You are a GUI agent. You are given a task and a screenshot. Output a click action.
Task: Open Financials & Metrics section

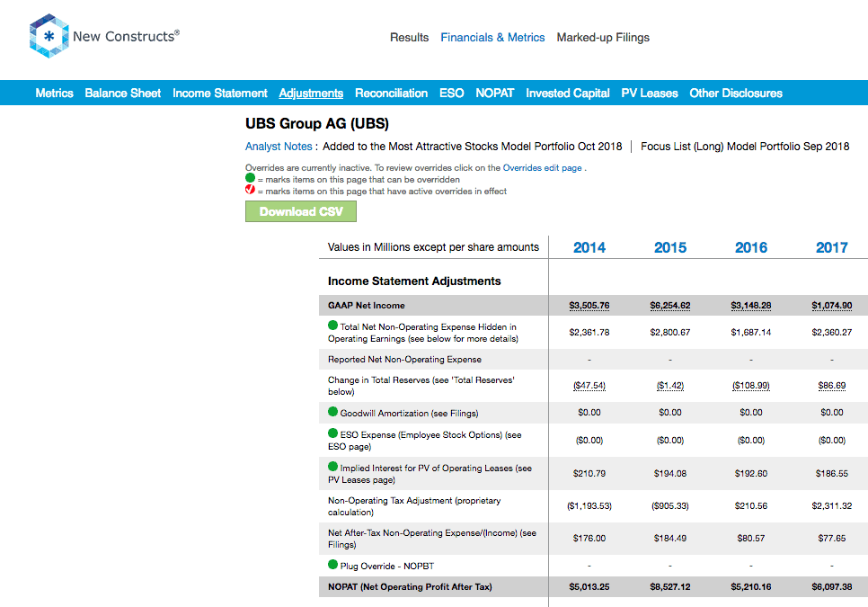pyautogui.click(x=492, y=37)
